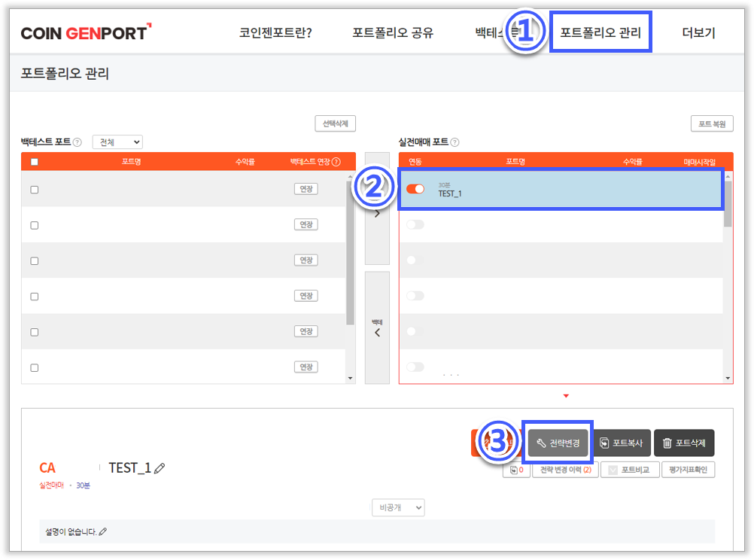
Task: Click the edit pencil beside 설명이 없습니다
Action: 103,532
